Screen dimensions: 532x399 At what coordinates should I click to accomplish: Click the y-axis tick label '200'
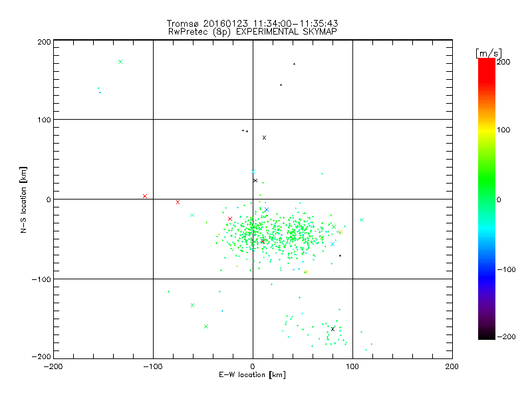tap(44, 42)
